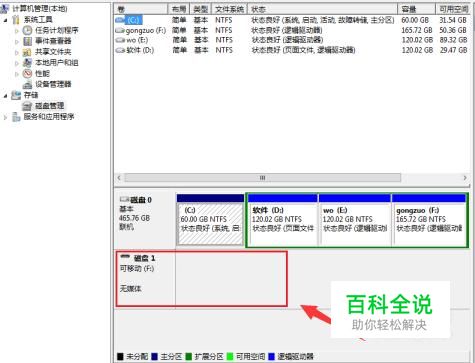
Task: Expand the 性能 node
Action: 16,74
